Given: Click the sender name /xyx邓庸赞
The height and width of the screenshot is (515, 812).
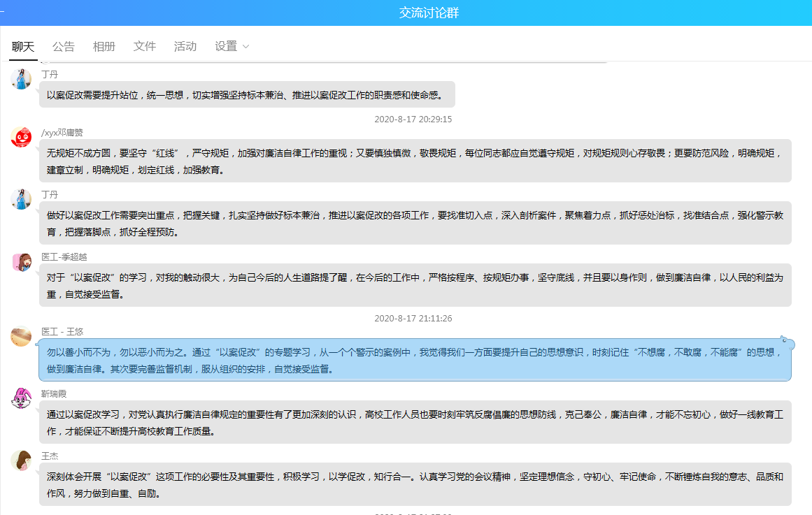Looking at the screenshot, I should pyautogui.click(x=62, y=133).
